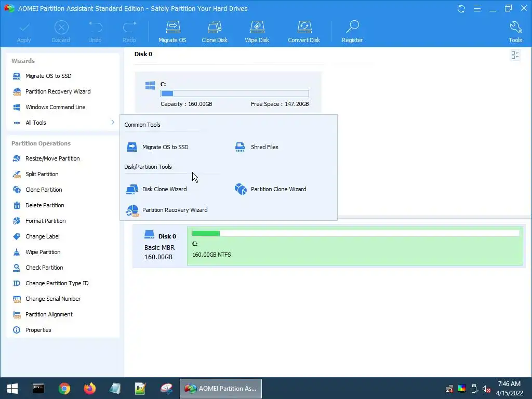Click the Change Serial Number icon

coord(17,299)
